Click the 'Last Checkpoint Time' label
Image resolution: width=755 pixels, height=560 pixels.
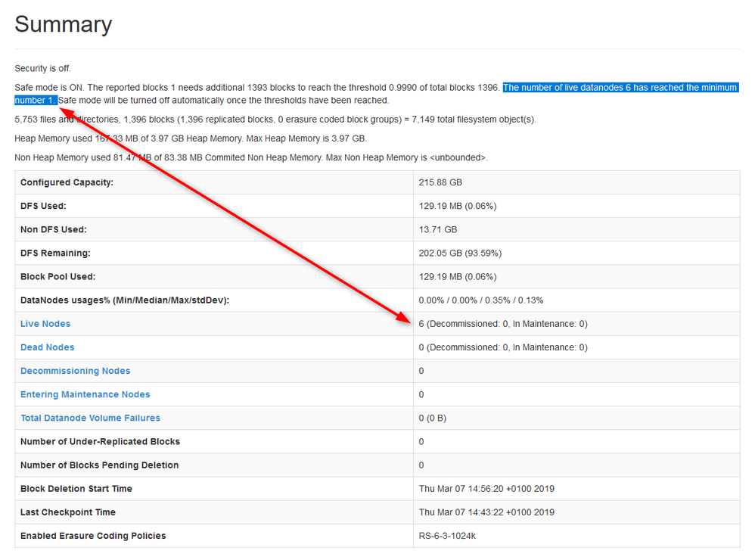68,512
